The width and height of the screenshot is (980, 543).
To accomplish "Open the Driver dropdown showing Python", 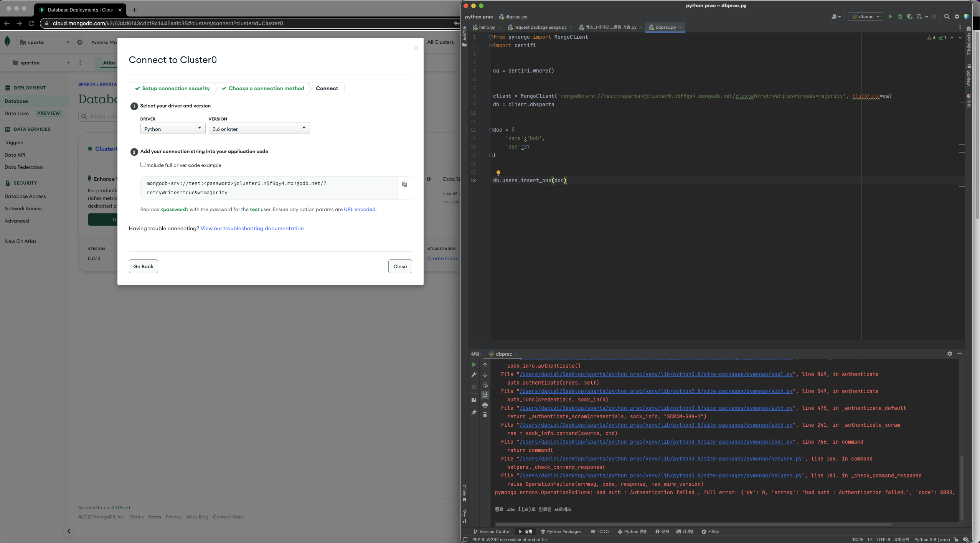I will coord(173,129).
